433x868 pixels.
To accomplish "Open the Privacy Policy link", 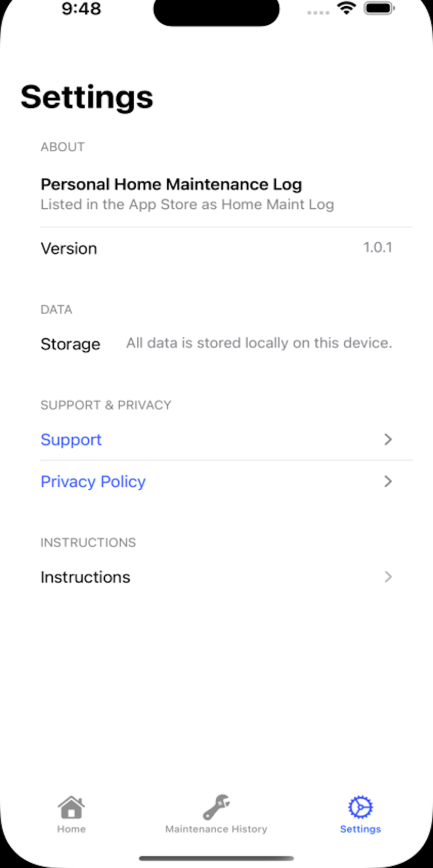I will coord(93,482).
